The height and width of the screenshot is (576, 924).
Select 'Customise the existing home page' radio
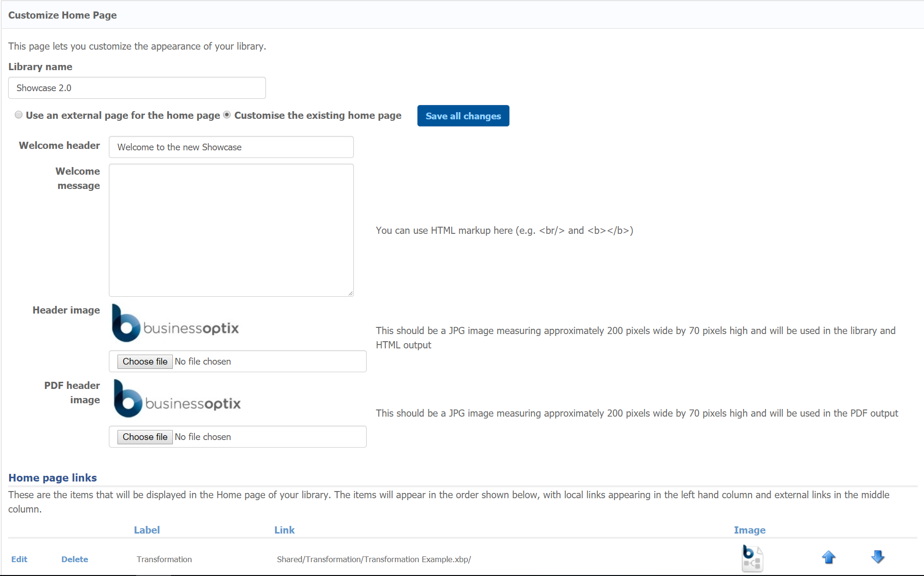tap(227, 115)
